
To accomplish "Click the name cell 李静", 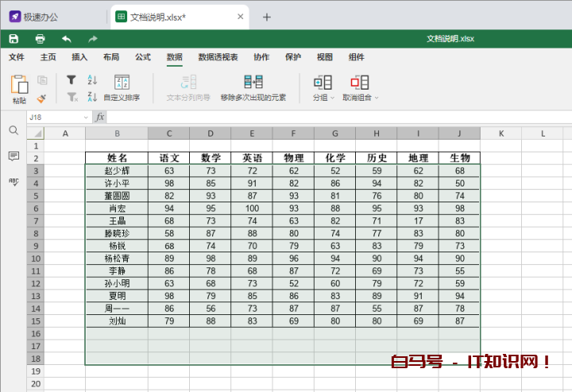I will point(117,271).
